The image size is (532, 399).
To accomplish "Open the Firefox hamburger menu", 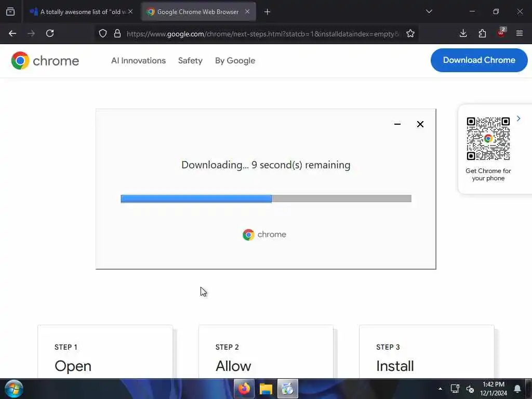I will tap(520, 33).
